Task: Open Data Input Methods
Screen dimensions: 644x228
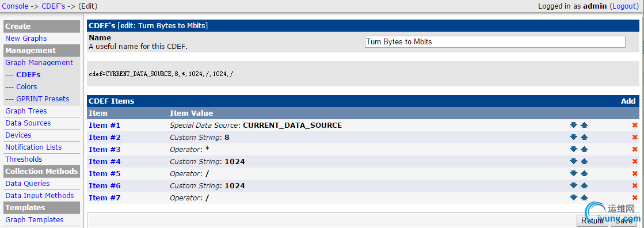Action: [40, 196]
